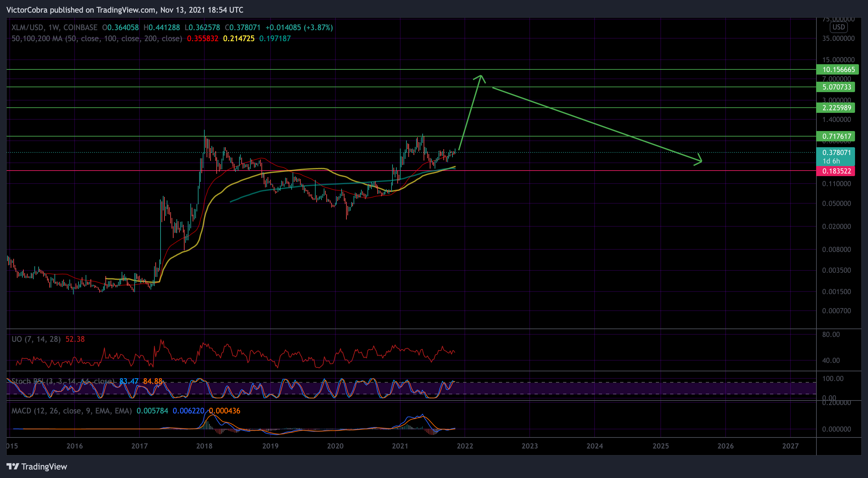The width and height of the screenshot is (868, 478).
Task: Click the 200 MA value 0.197187
Action: [x=275, y=38]
